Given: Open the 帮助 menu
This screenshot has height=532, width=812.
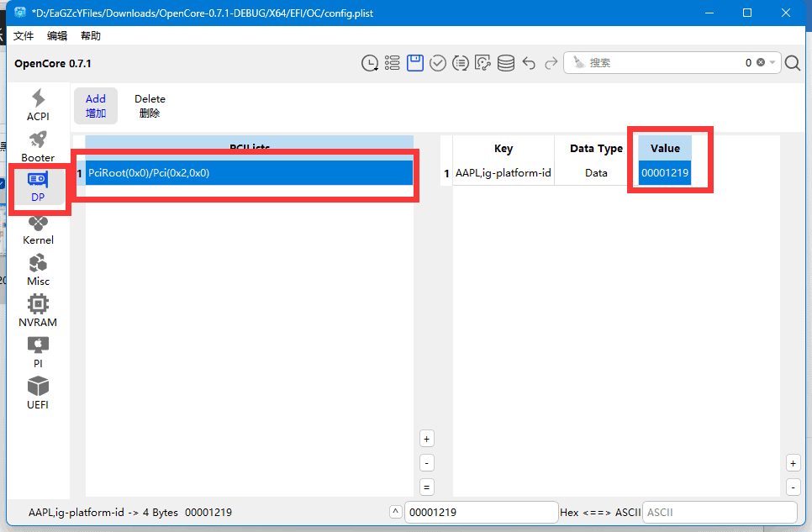Looking at the screenshot, I should (x=91, y=36).
